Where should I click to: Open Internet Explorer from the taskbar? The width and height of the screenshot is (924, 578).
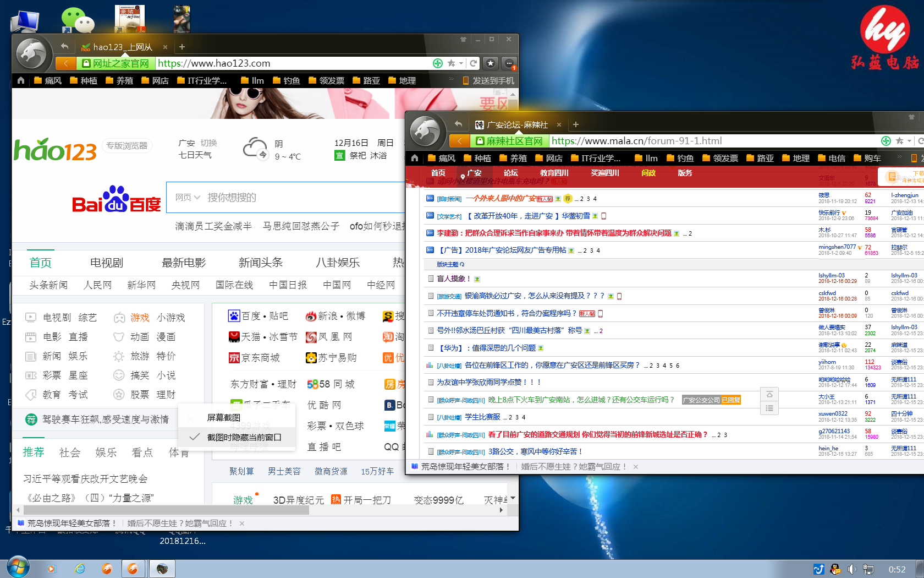click(x=80, y=569)
